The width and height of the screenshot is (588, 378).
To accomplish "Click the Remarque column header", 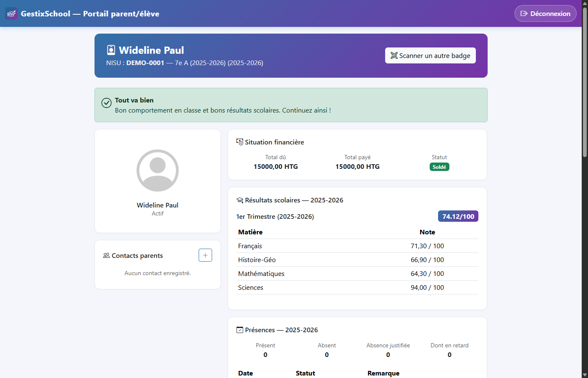I will (383, 373).
